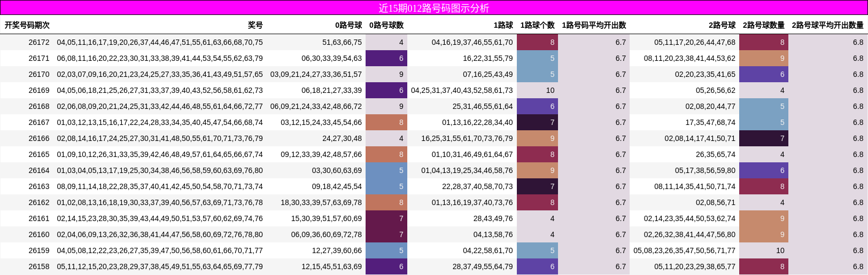868x275 pixels.
Task: Select issue number 26161
Action: pyautogui.click(x=39, y=218)
